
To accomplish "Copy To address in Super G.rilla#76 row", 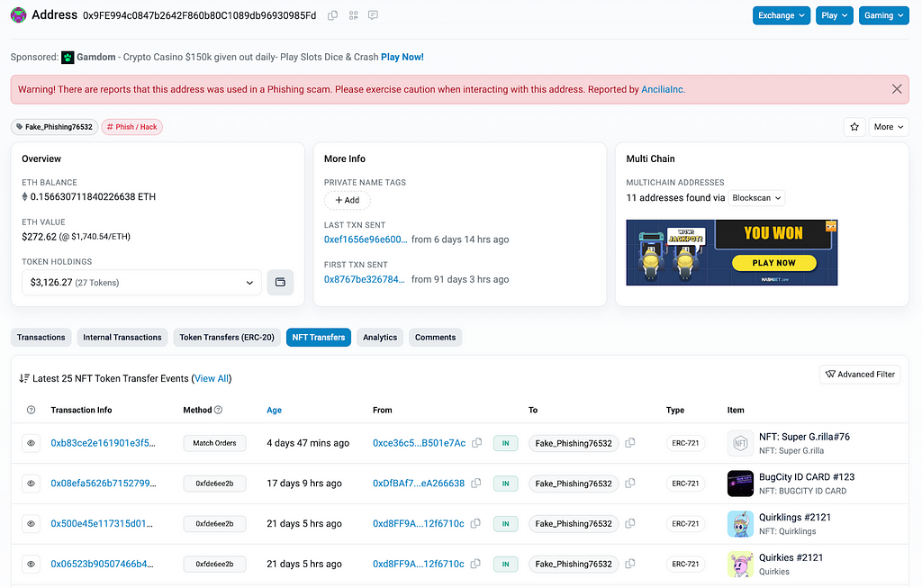I will [x=629, y=443].
